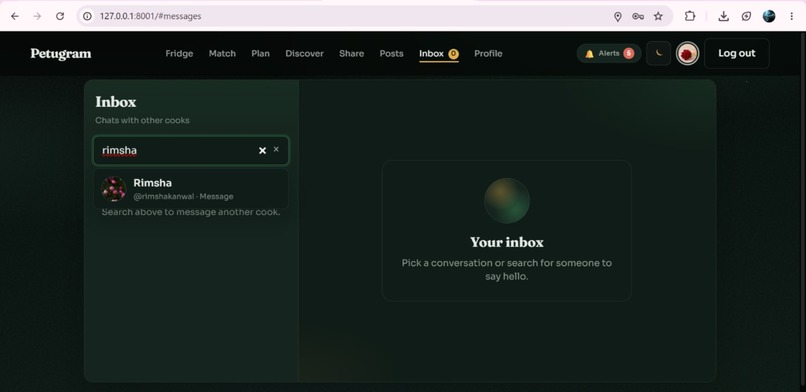Open browser downloads
806x392 pixels.
click(723, 16)
